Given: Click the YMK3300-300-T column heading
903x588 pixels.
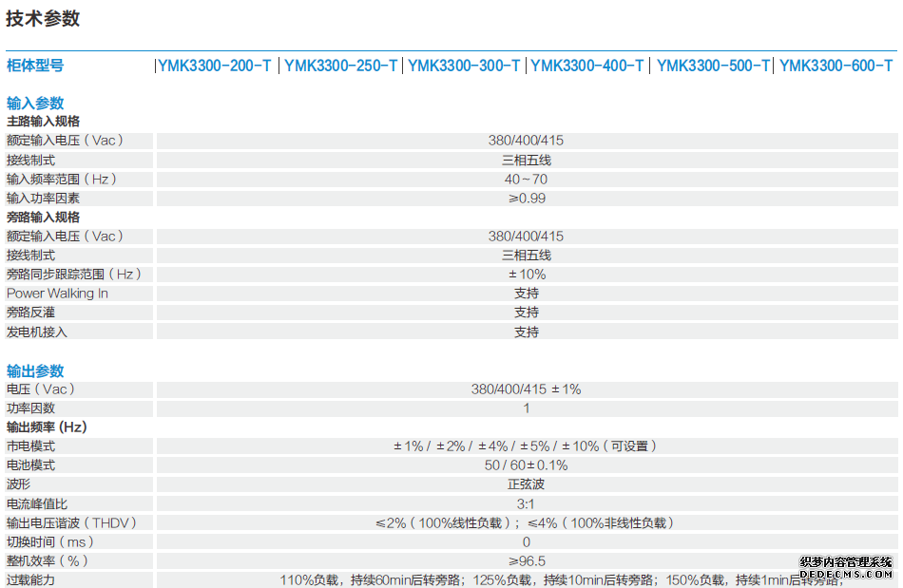Looking at the screenshot, I should [x=464, y=66].
